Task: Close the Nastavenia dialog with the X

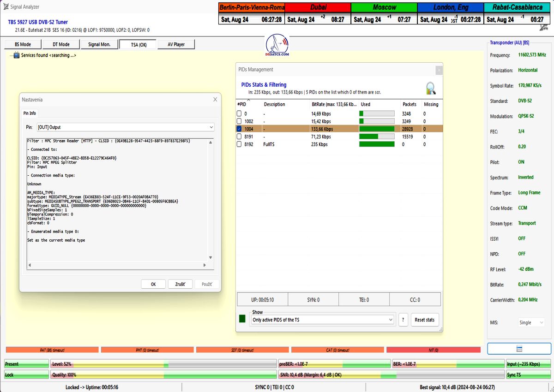Action: (215, 100)
